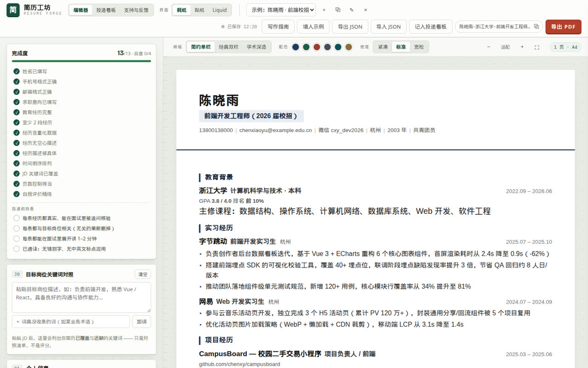Pick the red color swatch

[x=317, y=47]
